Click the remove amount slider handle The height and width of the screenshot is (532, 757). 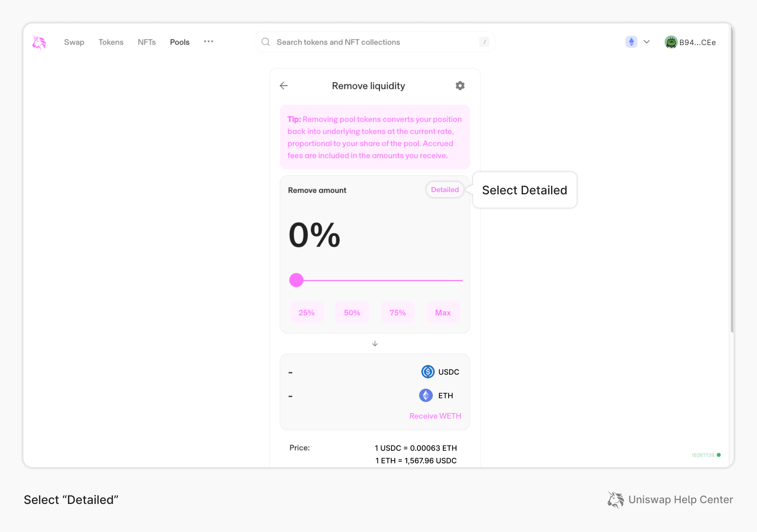coord(296,280)
